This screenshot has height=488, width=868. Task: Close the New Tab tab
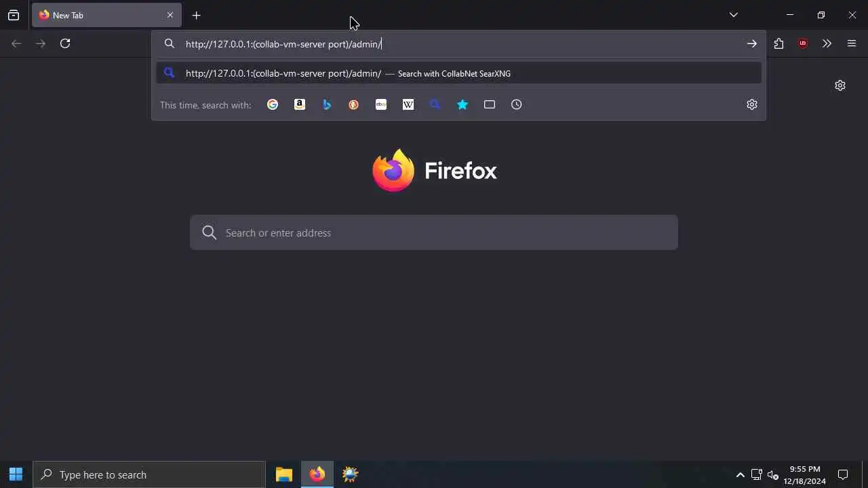pos(170,15)
